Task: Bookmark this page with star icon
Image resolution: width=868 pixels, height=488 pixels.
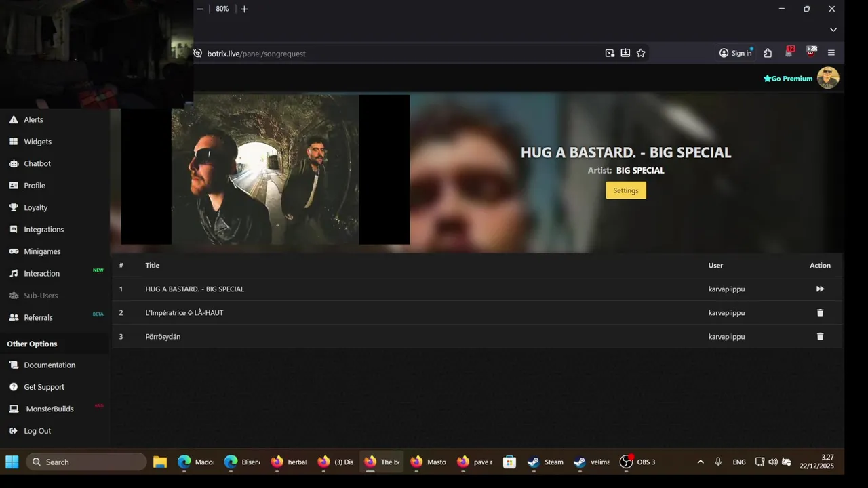Action: 641,53
